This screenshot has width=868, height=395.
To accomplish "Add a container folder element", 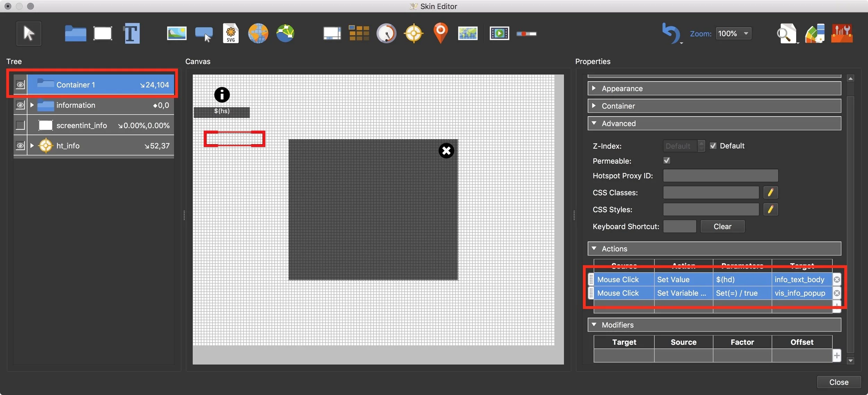I will coord(75,34).
